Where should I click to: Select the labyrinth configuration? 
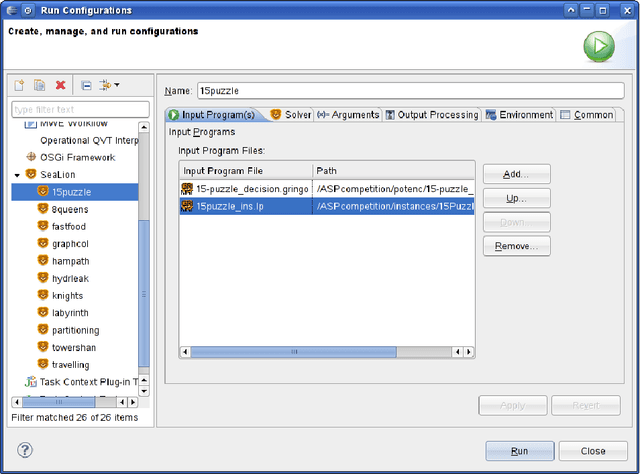(70, 313)
